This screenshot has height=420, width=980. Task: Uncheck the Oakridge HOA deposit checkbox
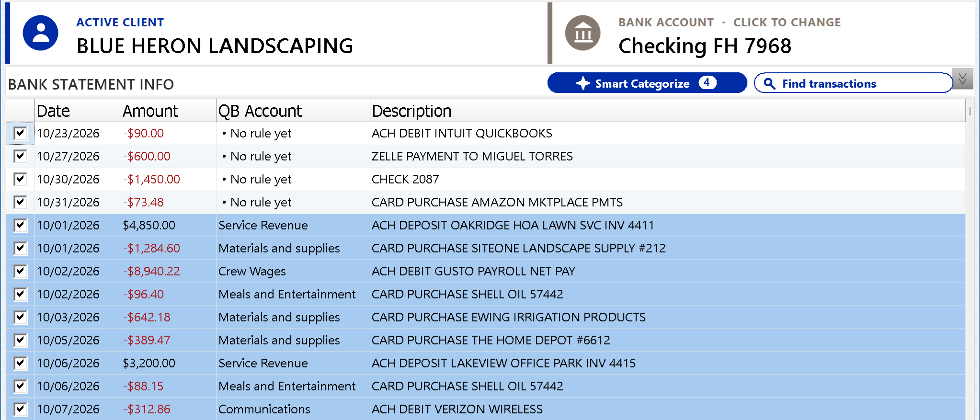pos(20,225)
